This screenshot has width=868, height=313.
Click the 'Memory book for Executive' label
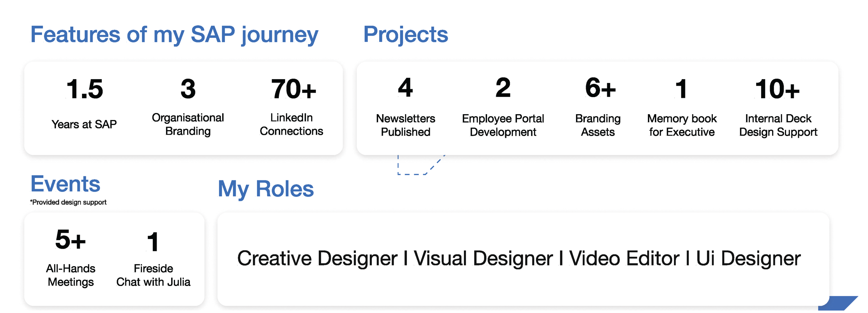[682, 125]
